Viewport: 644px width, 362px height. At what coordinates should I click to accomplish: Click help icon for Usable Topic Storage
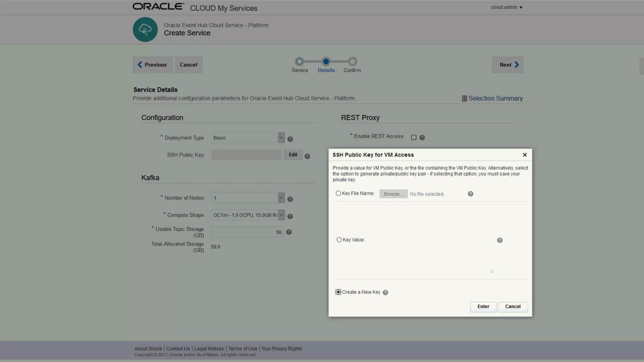(x=289, y=232)
